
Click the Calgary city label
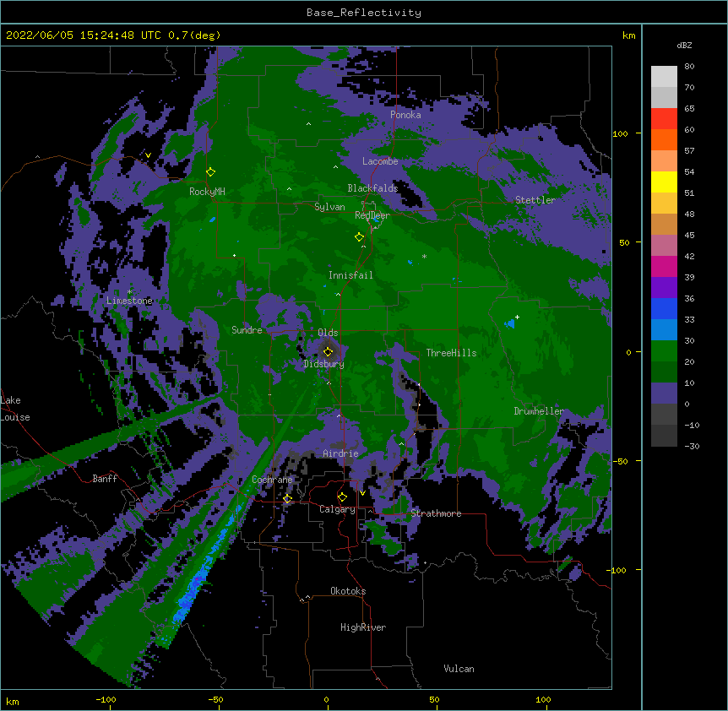tap(337, 509)
